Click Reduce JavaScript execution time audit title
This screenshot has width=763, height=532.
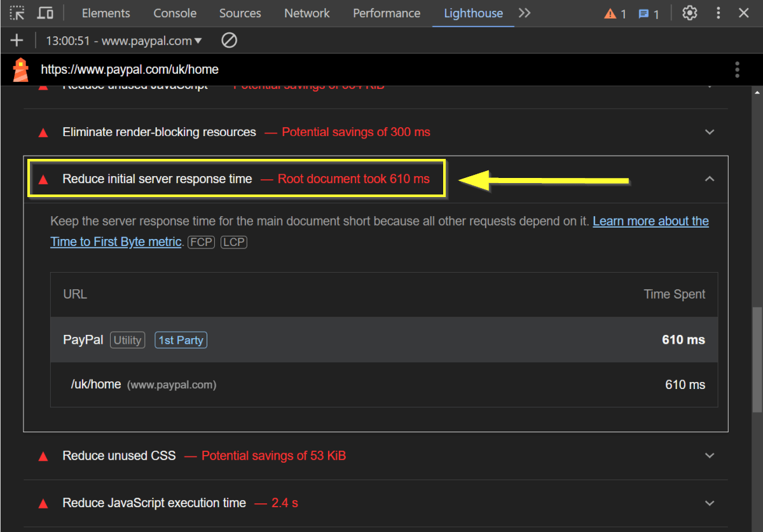click(x=154, y=503)
